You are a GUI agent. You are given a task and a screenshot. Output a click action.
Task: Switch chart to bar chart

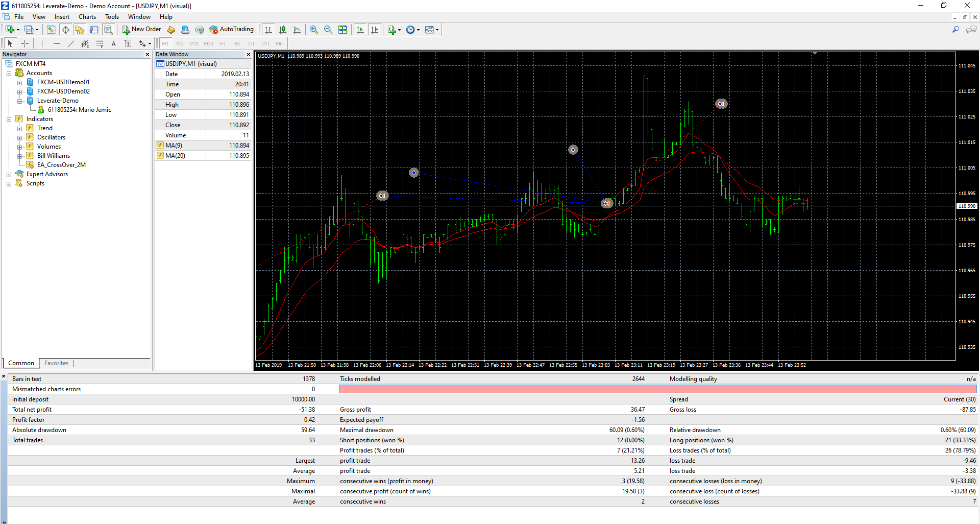point(268,30)
